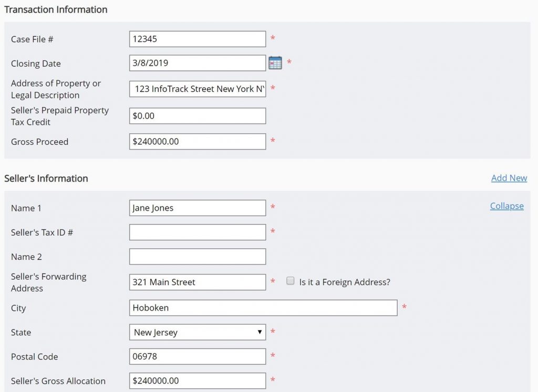Select the Seller's Gross Allocation field
Screen dimensions: 538x392
(197, 380)
